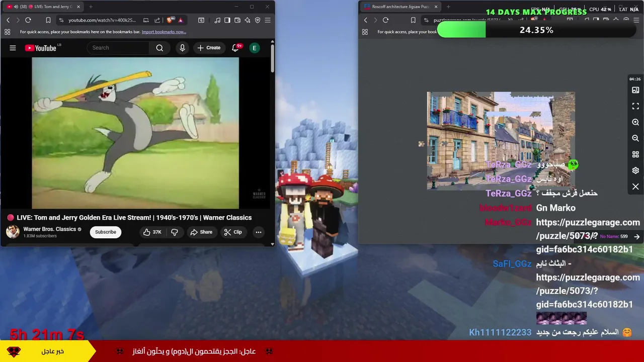Start voice search with microphone icon
644x362 pixels.
click(x=182, y=48)
